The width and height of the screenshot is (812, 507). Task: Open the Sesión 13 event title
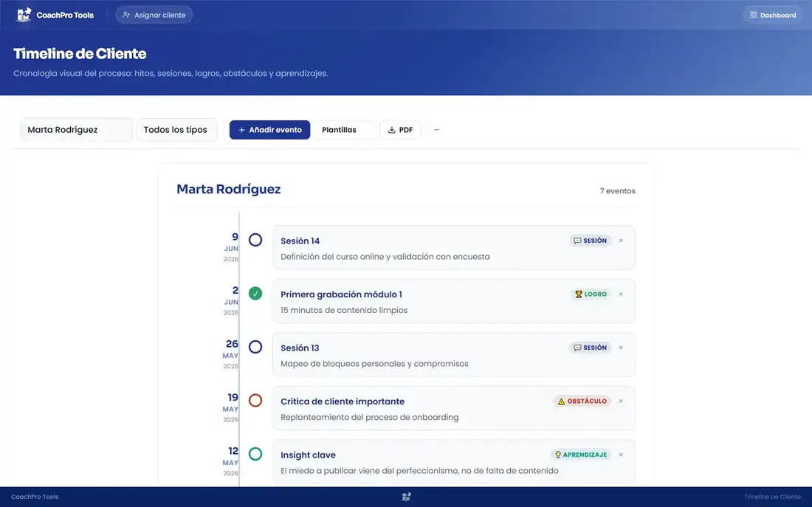click(x=300, y=348)
